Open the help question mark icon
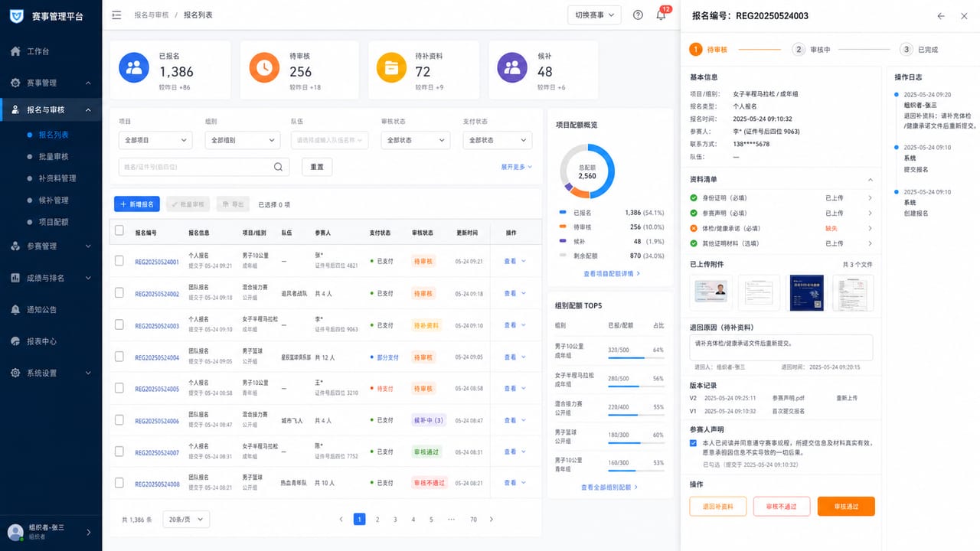The width and height of the screenshot is (980, 551). (x=638, y=15)
